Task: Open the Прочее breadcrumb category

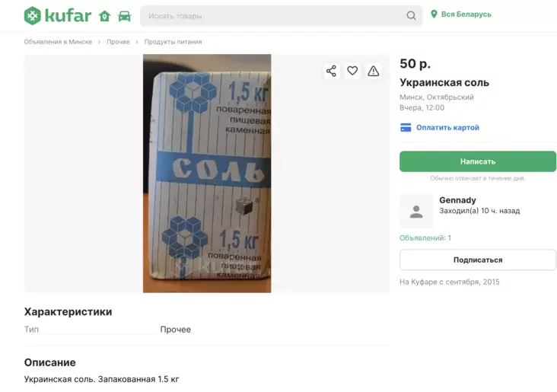Action: coord(118,42)
